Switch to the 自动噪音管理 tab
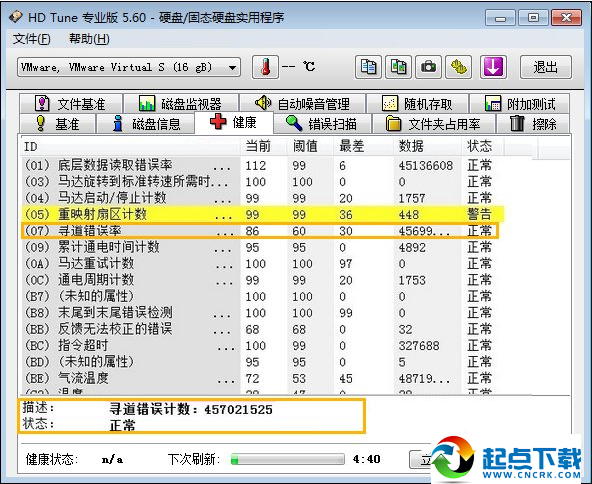The image size is (592, 484). pos(302,103)
